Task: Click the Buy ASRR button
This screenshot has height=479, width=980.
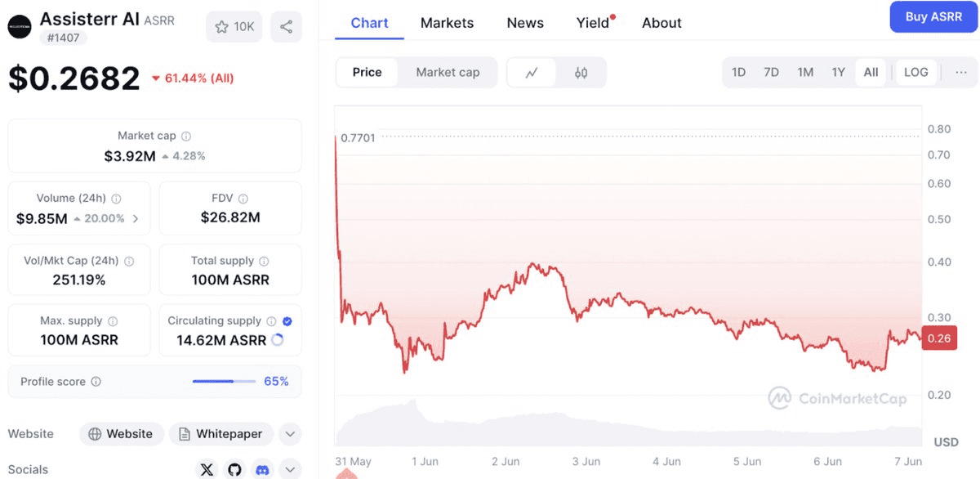Action: pyautogui.click(x=933, y=17)
